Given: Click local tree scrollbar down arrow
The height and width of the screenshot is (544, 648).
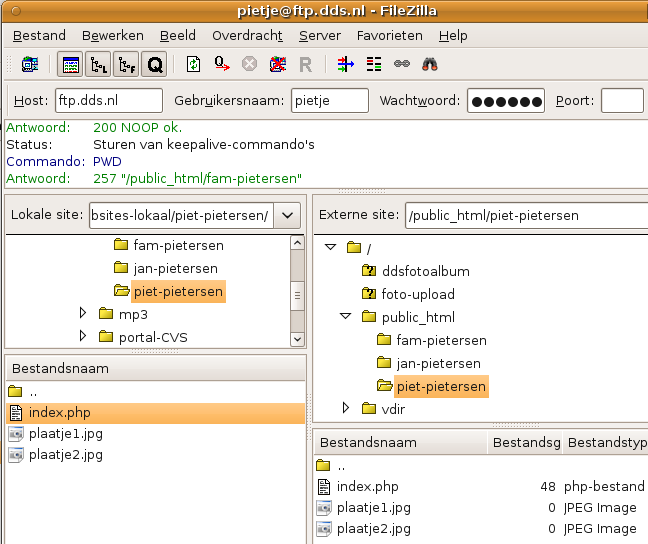Looking at the screenshot, I should click(x=297, y=339).
